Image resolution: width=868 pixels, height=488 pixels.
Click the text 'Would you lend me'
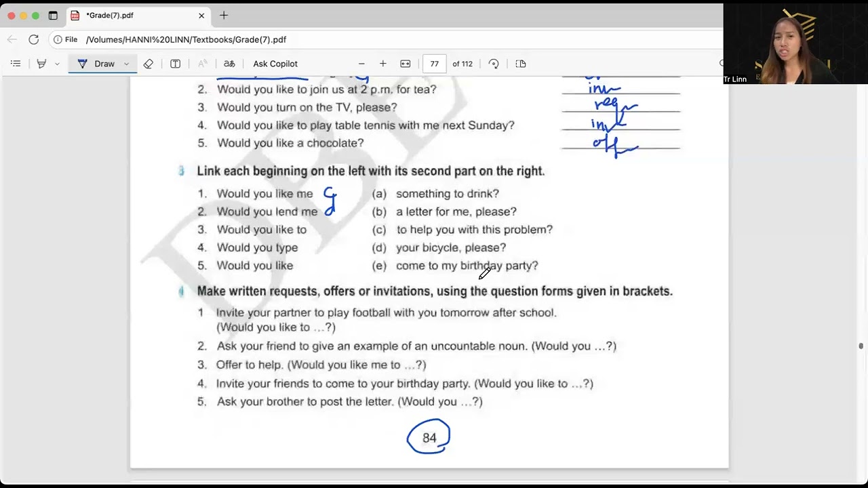(x=267, y=211)
